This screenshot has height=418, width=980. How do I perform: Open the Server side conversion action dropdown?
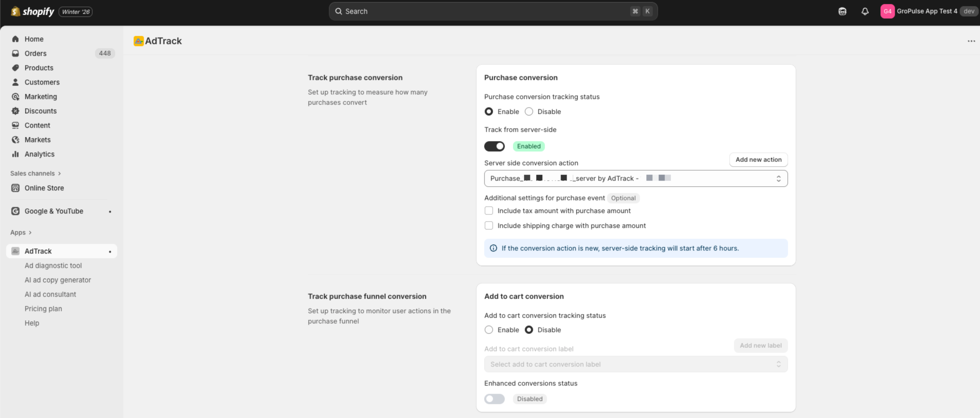pyautogui.click(x=635, y=178)
